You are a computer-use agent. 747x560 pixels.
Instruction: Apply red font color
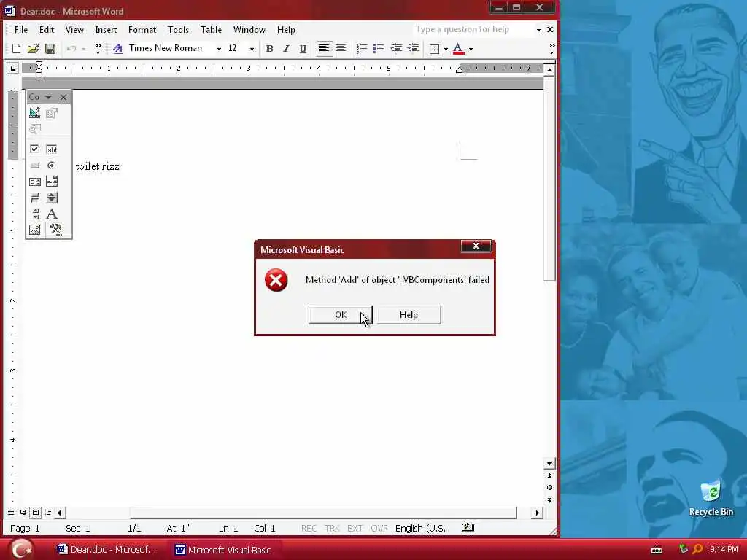[x=458, y=49]
